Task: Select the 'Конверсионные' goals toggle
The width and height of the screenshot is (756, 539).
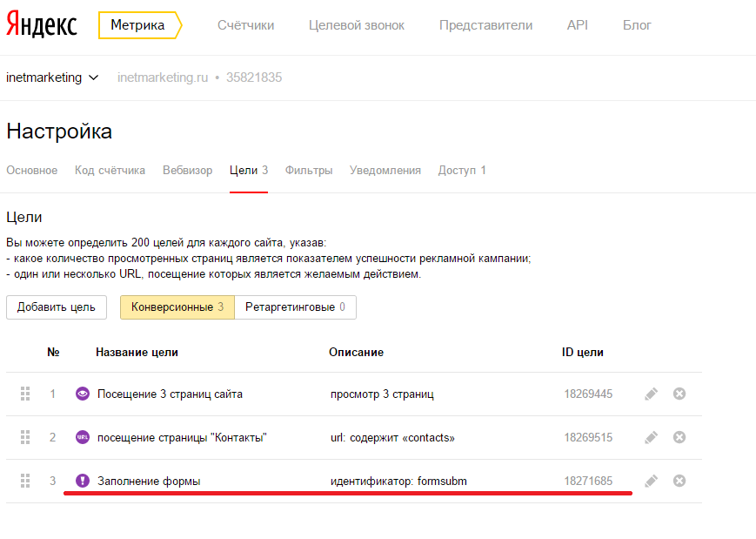Action: click(177, 307)
